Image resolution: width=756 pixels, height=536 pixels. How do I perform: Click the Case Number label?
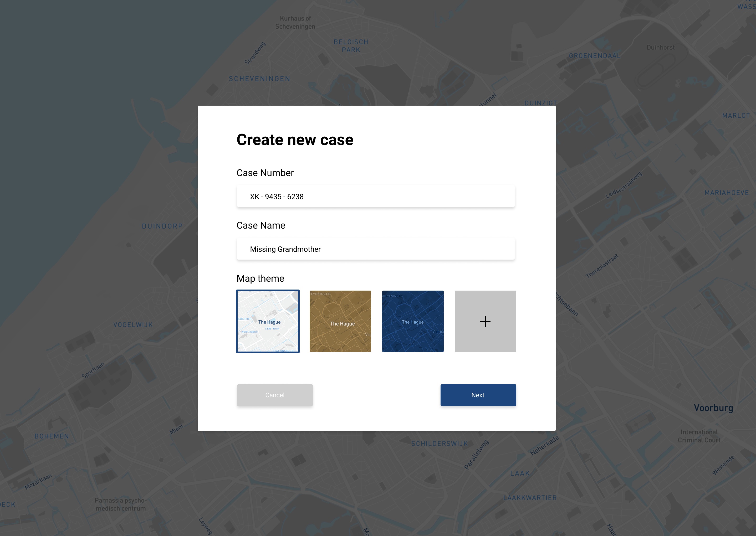(265, 173)
